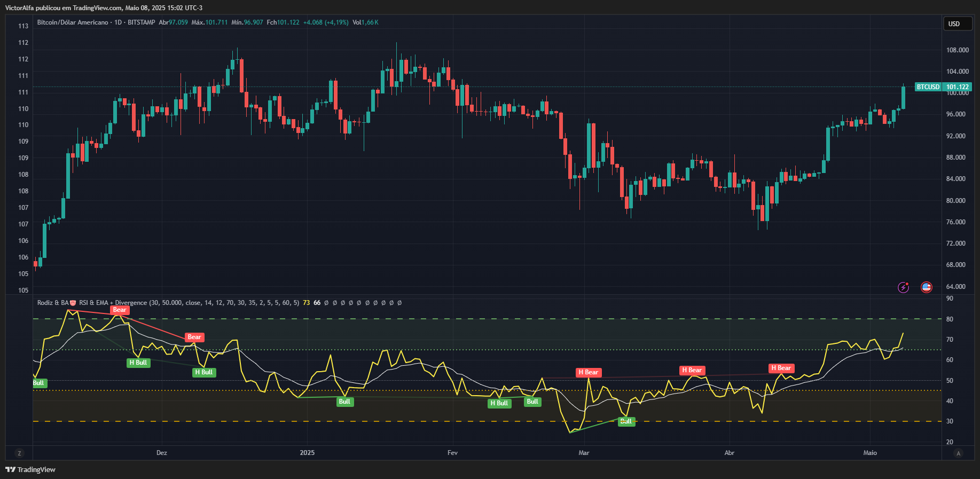Click the BTCUSD 101.122 price label
This screenshot has height=479, width=980.
click(943, 87)
